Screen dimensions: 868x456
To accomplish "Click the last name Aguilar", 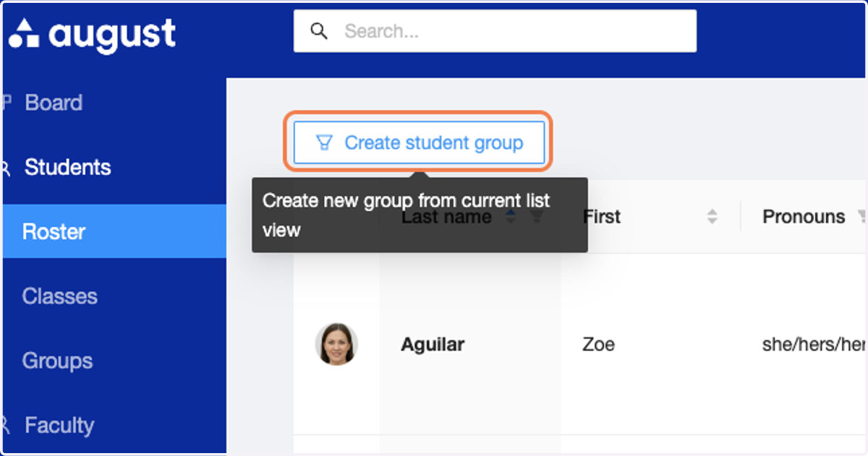I will [x=433, y=344].
